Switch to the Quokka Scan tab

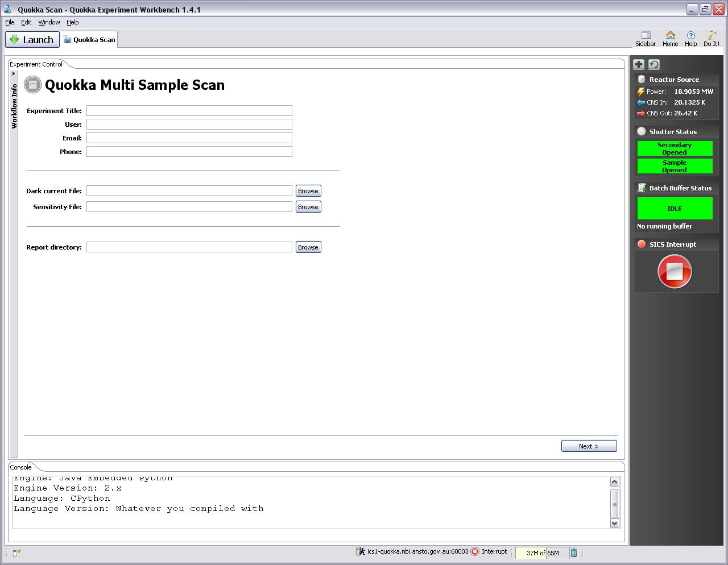click(x=89, y=40)
